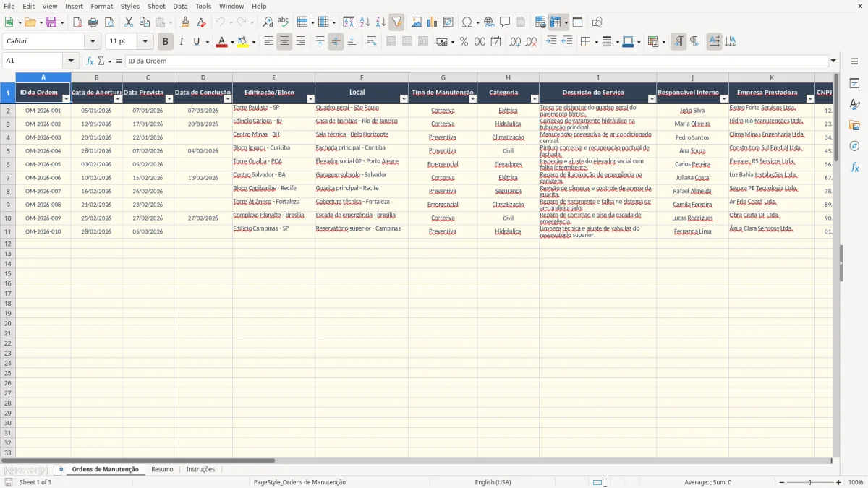Sort ascending A to Z
Screen dimensions: 868x488
[x=365, y=22]
